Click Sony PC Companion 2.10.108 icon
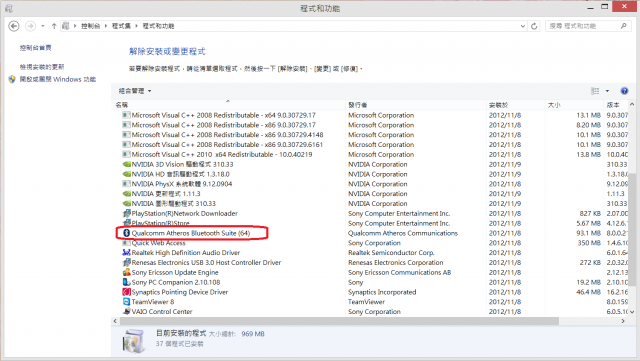The image size is (640, 361). coord(127,282)
